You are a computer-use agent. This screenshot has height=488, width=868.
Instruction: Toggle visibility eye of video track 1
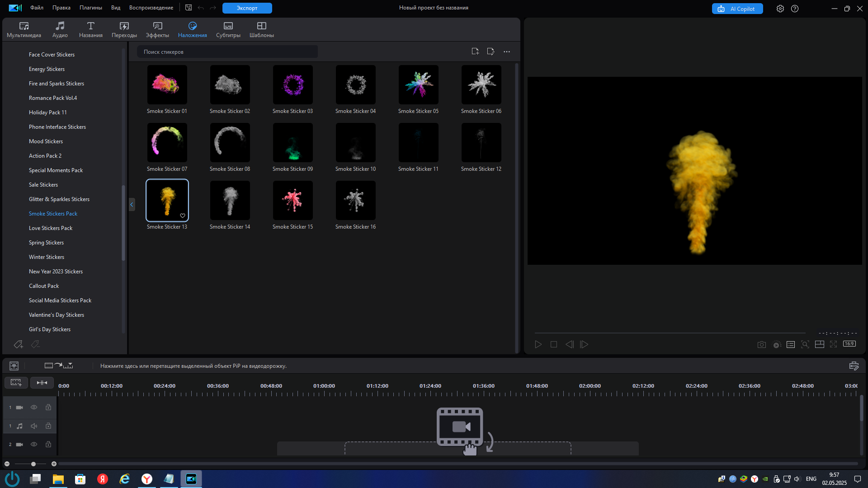(x=34, y=408)
